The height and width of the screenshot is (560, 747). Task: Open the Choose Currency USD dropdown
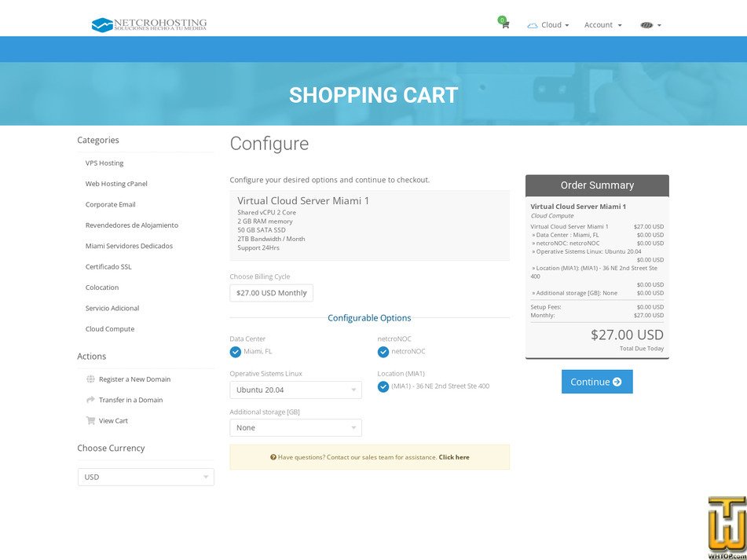[x=145, y=477]
